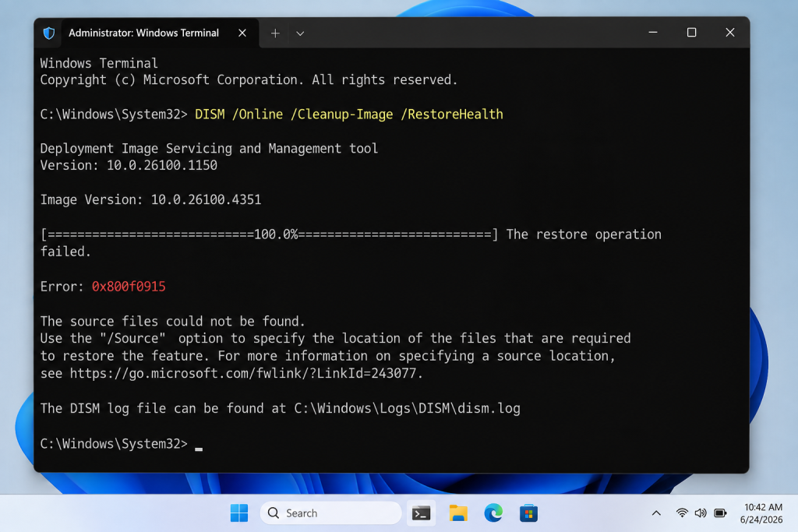Click the admin shield icon in tab
This screenshot has width=798, height=532.
[49, 33]
